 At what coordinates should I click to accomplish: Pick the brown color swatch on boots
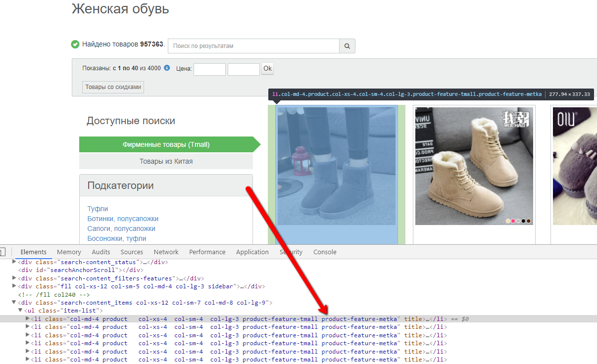[x=529, y=221]
